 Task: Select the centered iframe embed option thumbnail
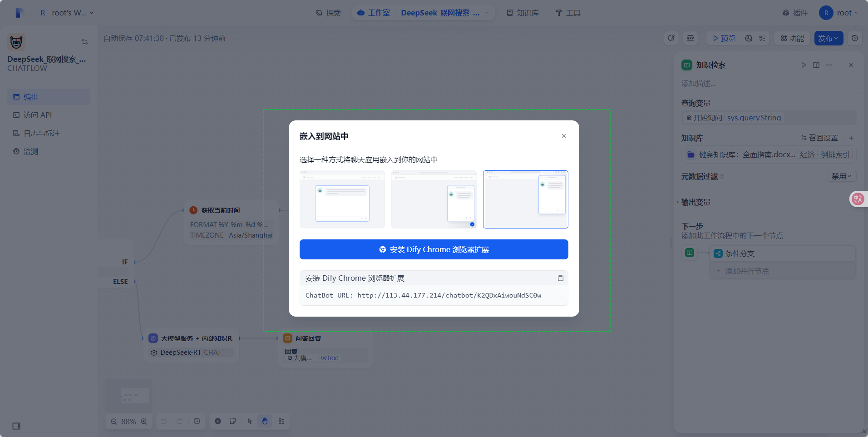coord(342,199)
